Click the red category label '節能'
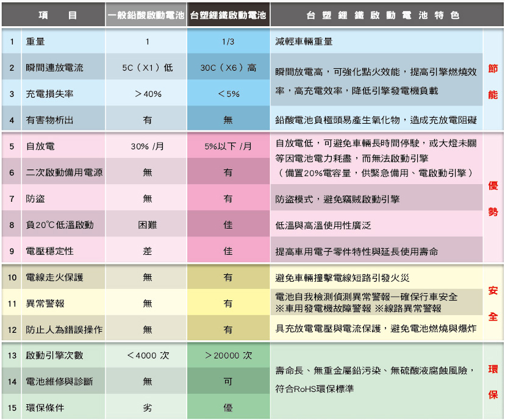The height and width of the screenshot is (420, 505). coord(493,82)
